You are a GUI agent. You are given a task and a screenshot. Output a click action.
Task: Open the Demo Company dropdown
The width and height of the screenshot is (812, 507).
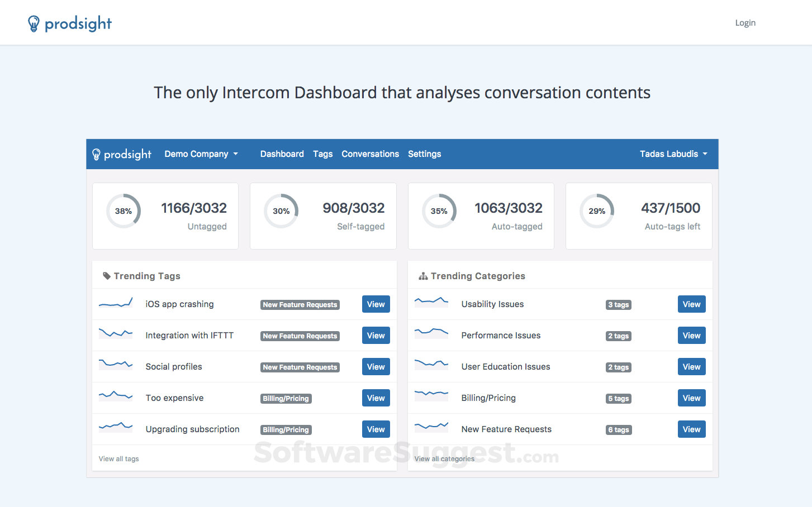tap(201, 154)
